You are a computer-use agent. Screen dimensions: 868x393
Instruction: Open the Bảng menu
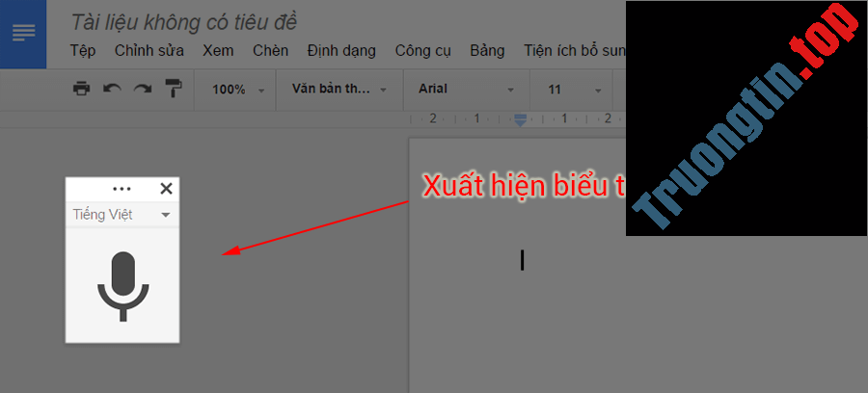[487, 51]
